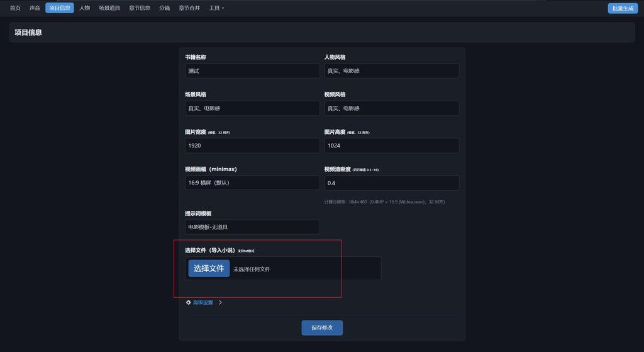Select the 项目信息 tab
The image size is (644, 352).
pos(60,8)
